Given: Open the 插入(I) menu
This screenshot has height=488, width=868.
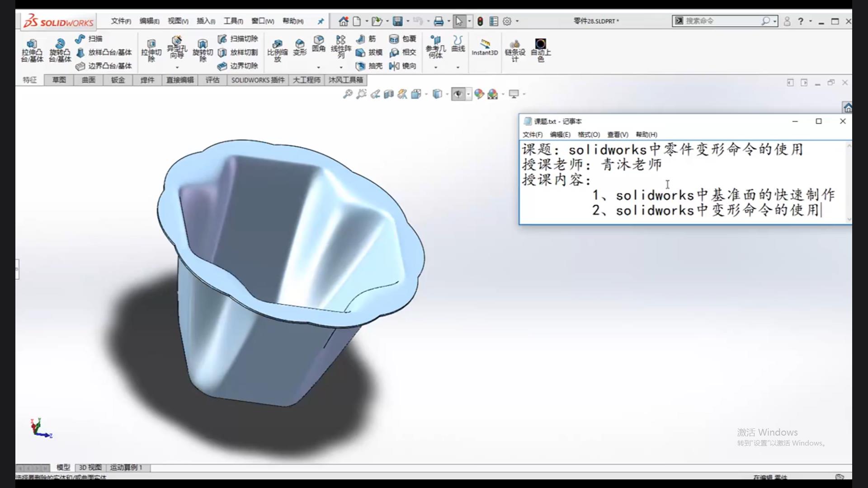Looking at the screenshot, I should click(x=206, y=21).
